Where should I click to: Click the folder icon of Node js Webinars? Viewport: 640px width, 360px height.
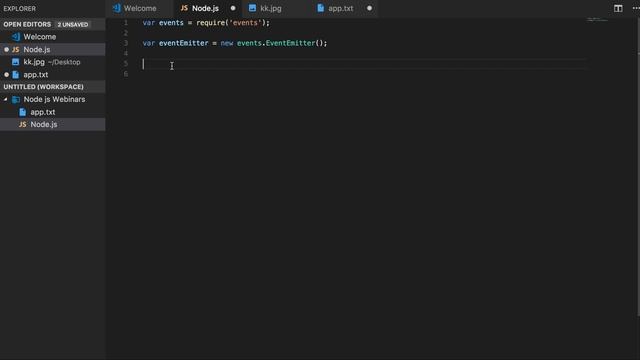tap(16, 100)
